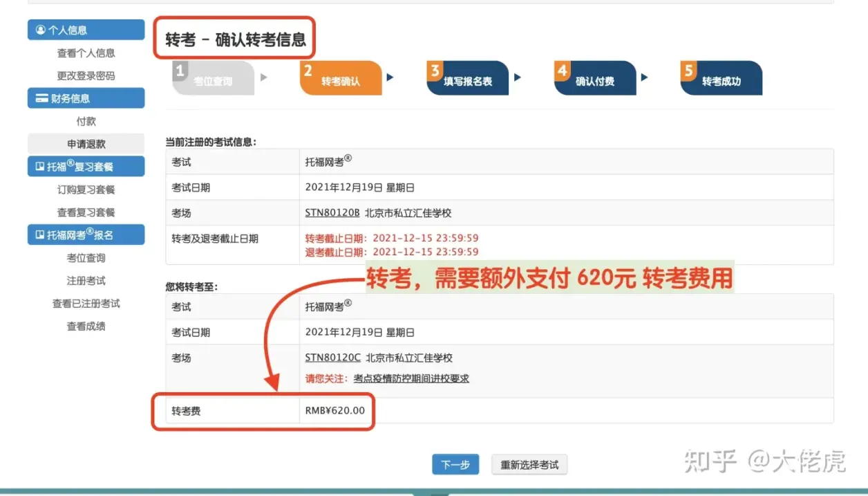The width and height of the screenshot is (868, 496).
Task: Open 查看成绩 in the sidebar
Action: [x=86, y=327]
